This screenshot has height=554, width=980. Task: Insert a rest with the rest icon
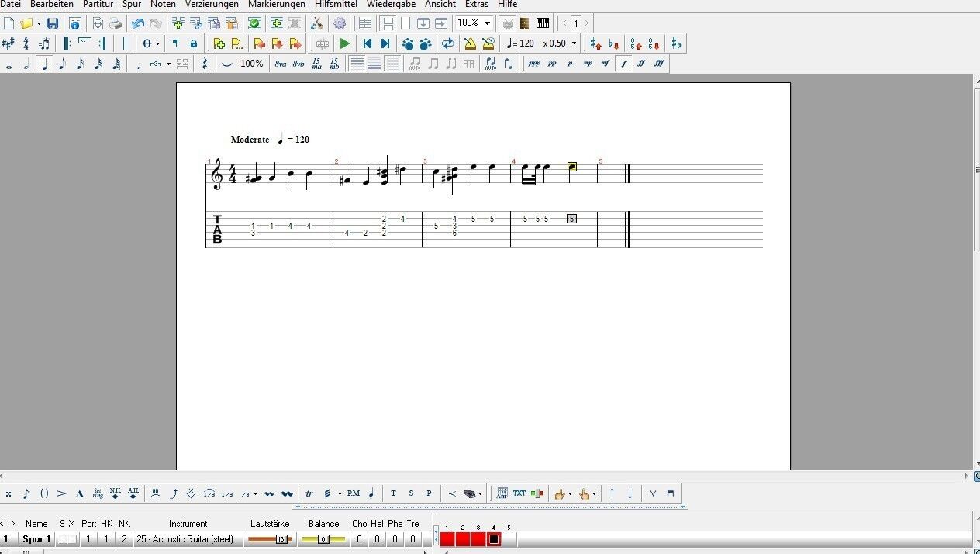coord(205,64)
